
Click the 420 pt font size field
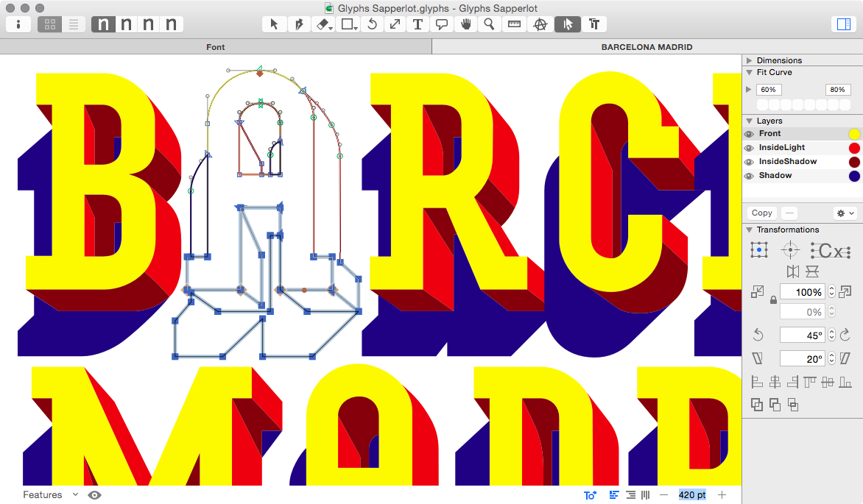[x=691, y=494]
